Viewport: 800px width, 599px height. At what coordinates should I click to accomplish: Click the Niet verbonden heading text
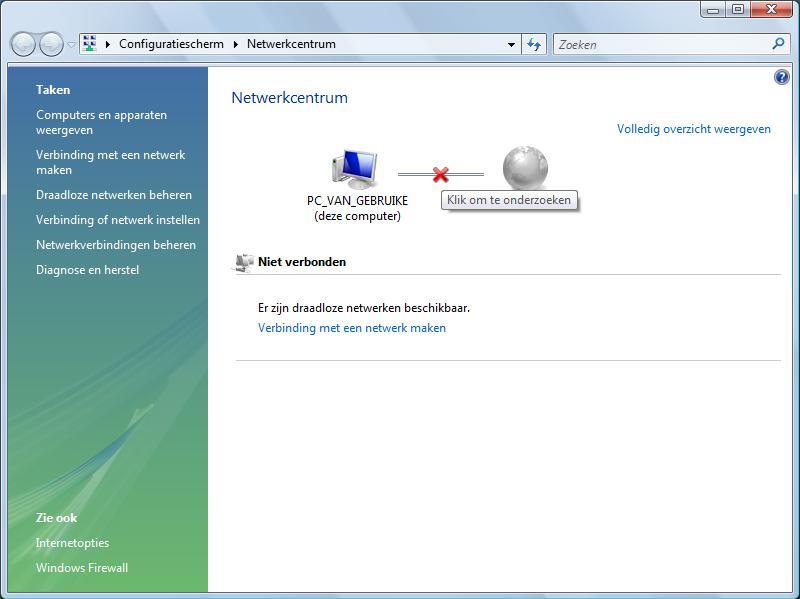pyautogui.click(x=302, y=262)
